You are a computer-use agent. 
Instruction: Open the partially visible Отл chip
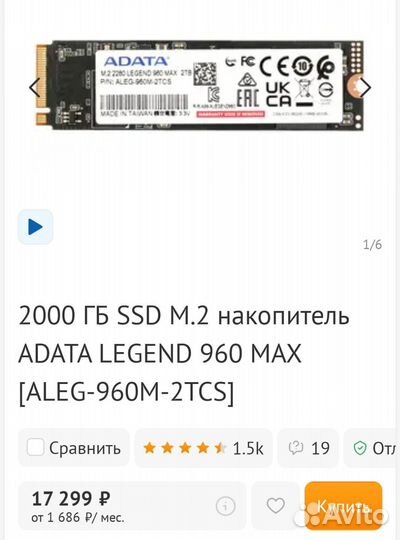(372, 448)
